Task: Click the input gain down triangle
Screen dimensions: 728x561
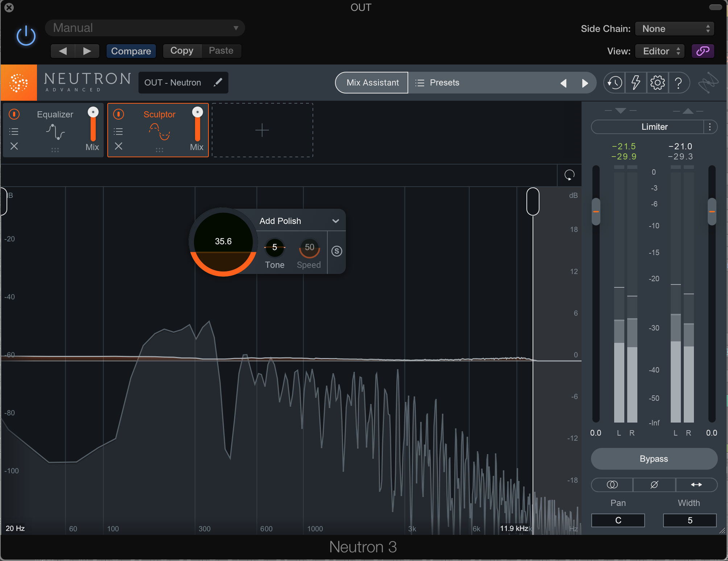Action: point(621,111)
